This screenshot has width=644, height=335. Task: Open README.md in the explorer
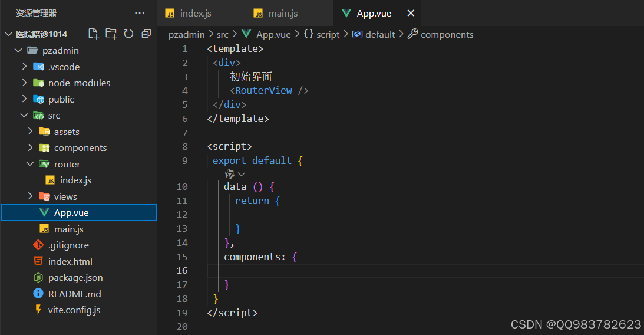click(x=74, y=294)
